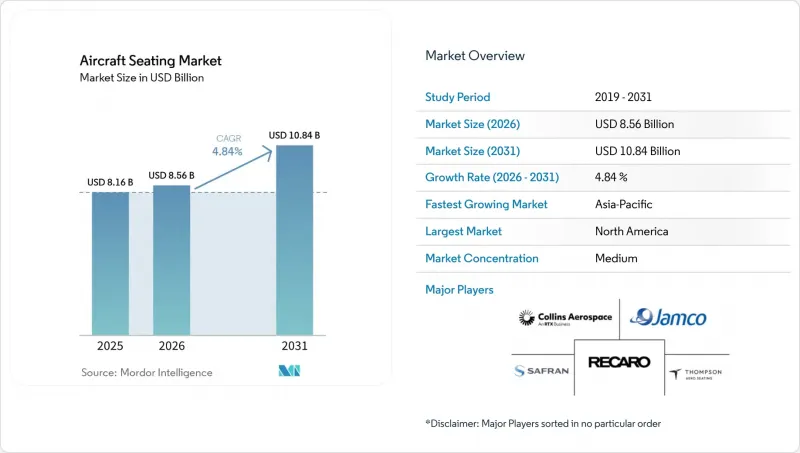800x453 pixels.
Task: Click the 'Major Players' heading
Action: pos(459,290)
